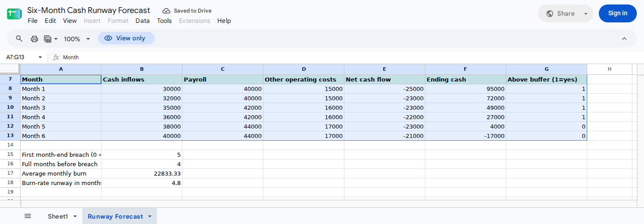Click the Ending cash header cell
This screenshot has height=224, width=644.
click(x=466, y=79)
